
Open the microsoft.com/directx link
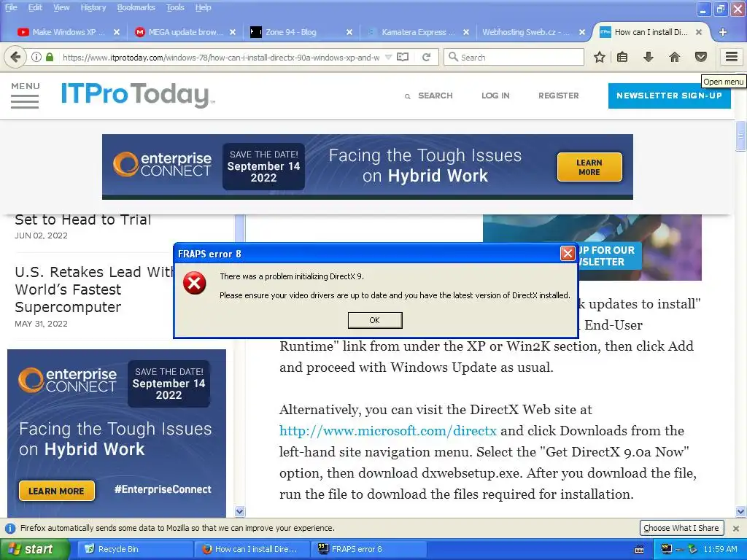pyautogui.click(x=388, y=431)
